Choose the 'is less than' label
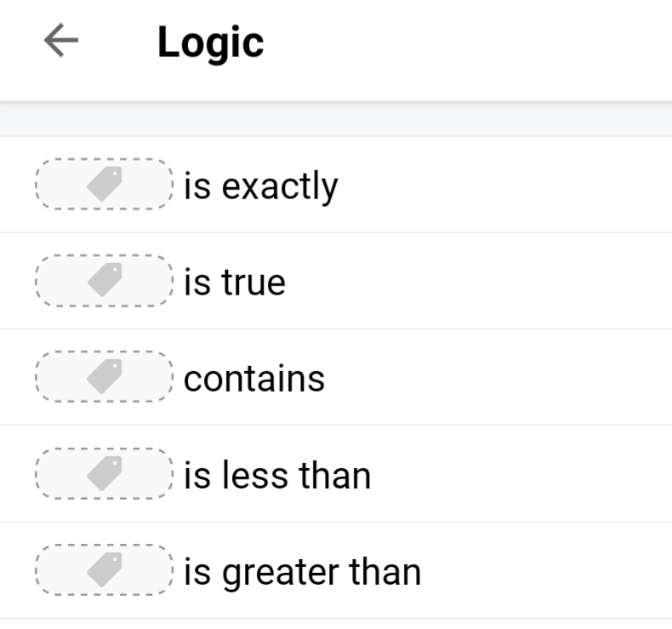 coord(277,475)
